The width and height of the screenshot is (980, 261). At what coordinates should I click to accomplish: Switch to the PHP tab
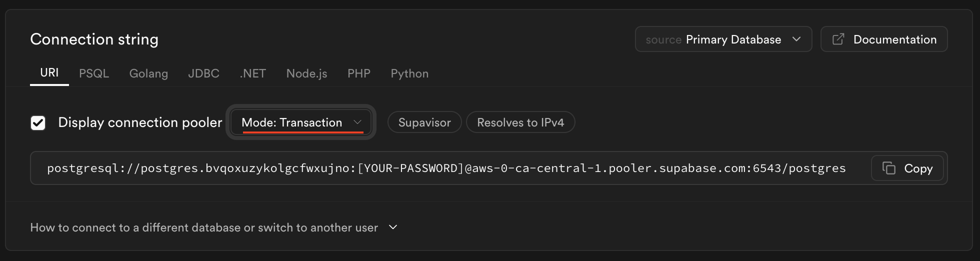pos(359,73)
